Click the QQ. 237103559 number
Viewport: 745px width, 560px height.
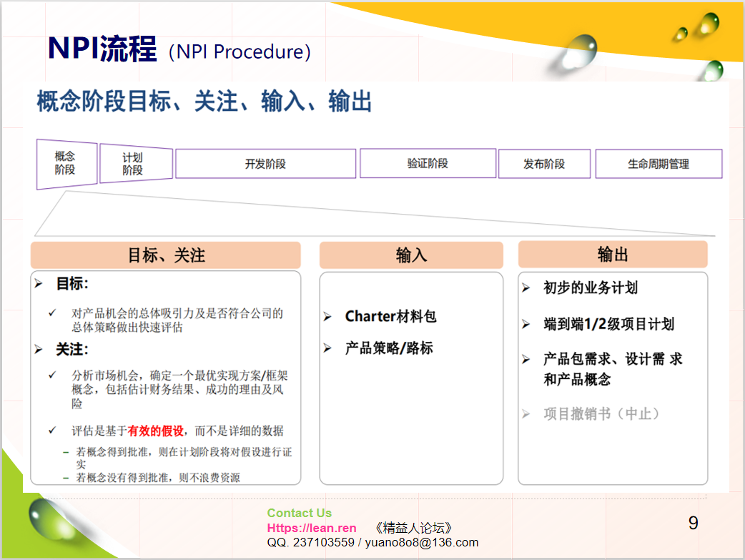click(311, 542)
